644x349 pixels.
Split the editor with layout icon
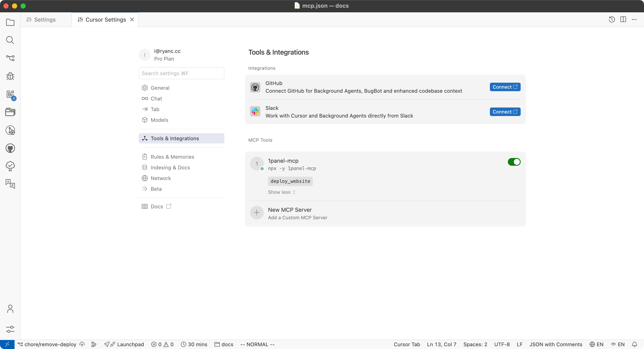(x=623, y=19)
